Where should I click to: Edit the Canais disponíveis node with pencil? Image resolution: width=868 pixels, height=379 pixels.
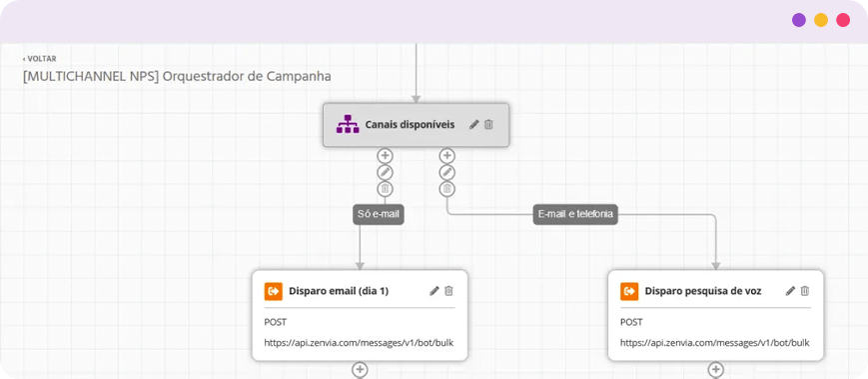tap(473, 125)
